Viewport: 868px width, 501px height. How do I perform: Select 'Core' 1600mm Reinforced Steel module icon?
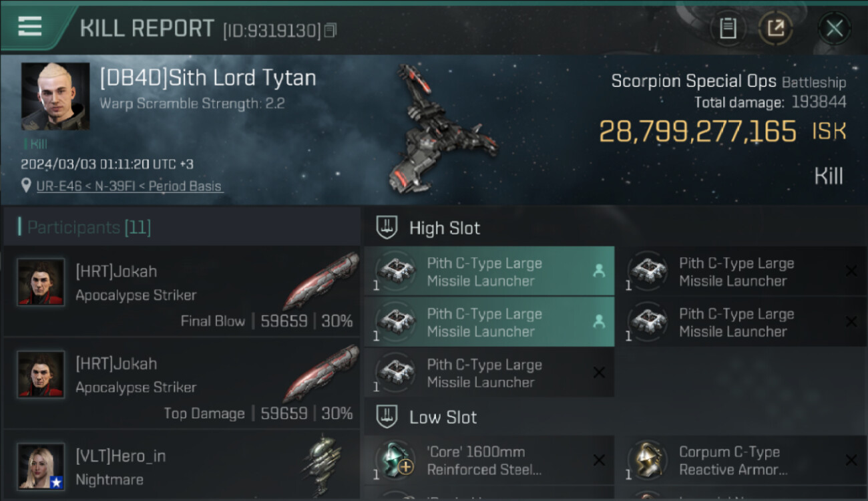[x=395, y=461]
